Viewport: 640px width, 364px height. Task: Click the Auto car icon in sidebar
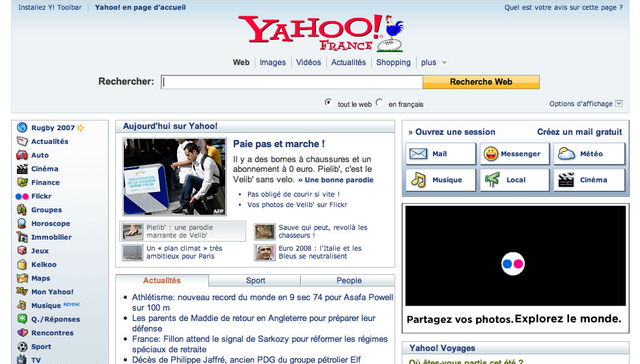pos(22,155)
